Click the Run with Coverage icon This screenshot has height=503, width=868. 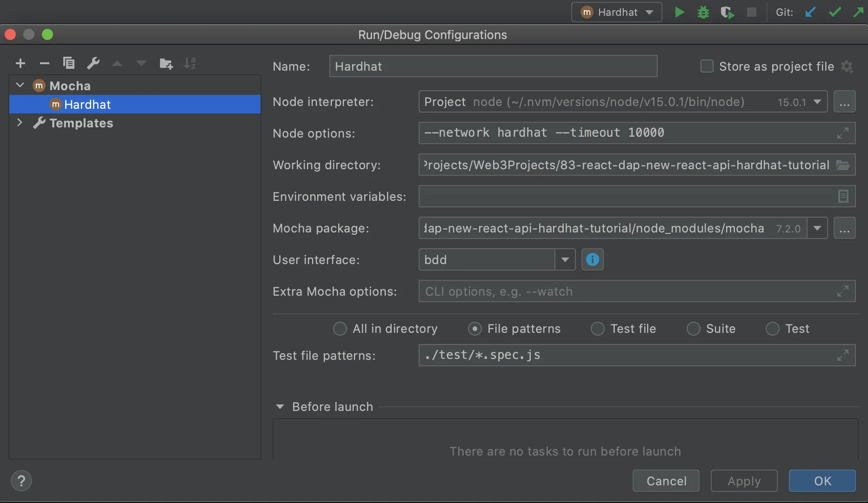coord(728,12)
